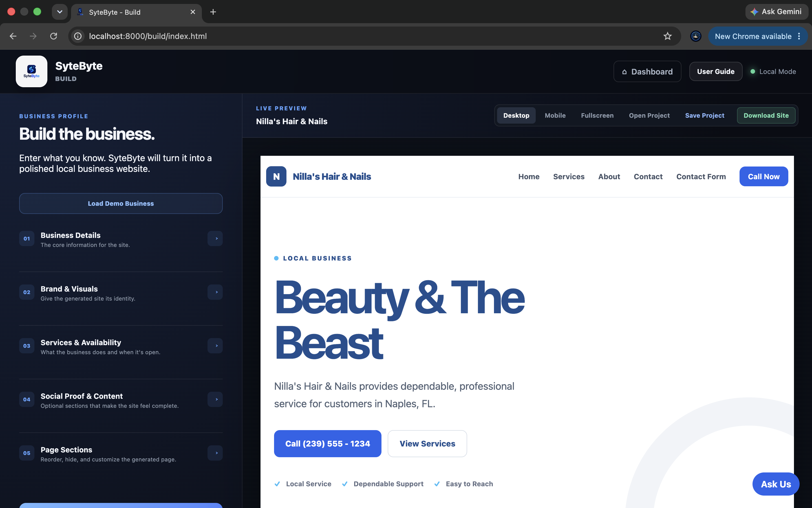Select Contact Form in the preview nav
The width and height of the screenshot is (812, 508).
(x=701, y=177)
